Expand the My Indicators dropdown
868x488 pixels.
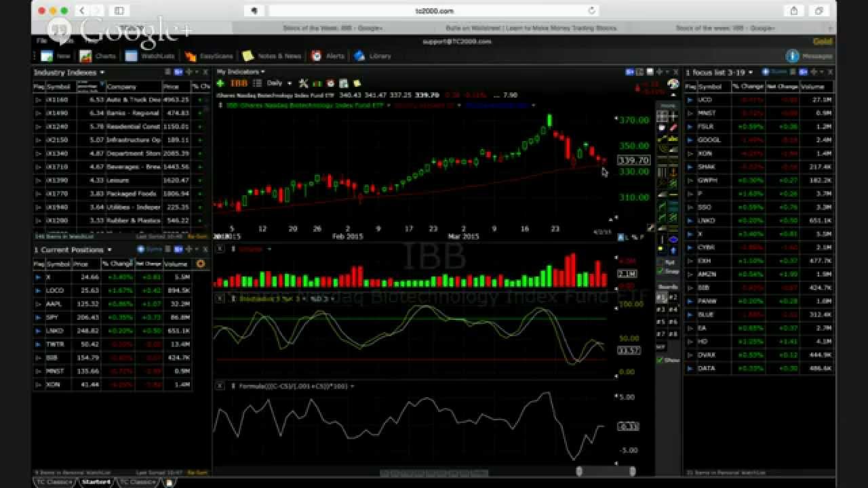[262, 72]
